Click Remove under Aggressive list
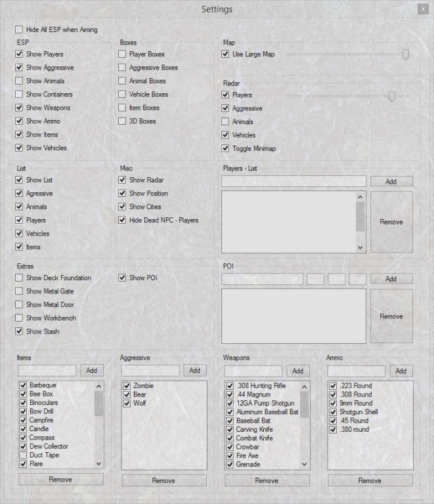 [164, 480]
